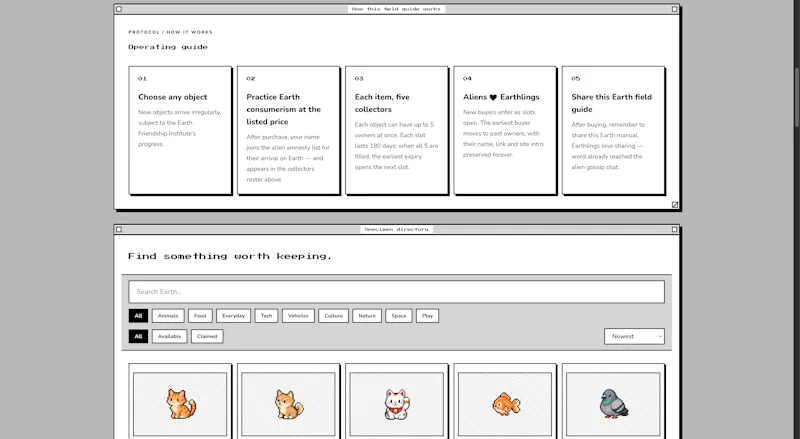Filter specimens by Food
The width and height of the screenshot is (800, 439).
coord(200,315)
